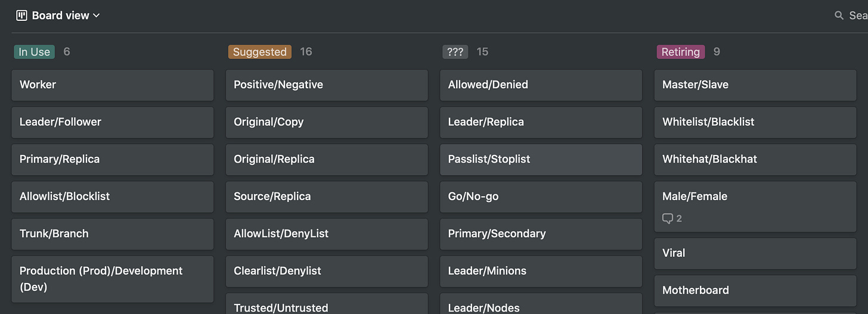Open the Worker card
Viewport: 868px width, 314px height.
[x=113, y=85]
